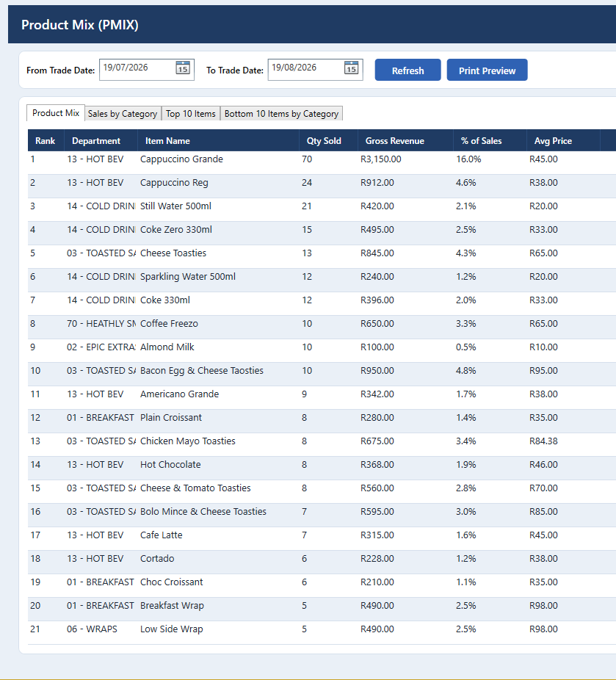Image resolution: width=616 pixels, height=680 pixels.
Task: Open Print Preview
Action: (487, 70)
